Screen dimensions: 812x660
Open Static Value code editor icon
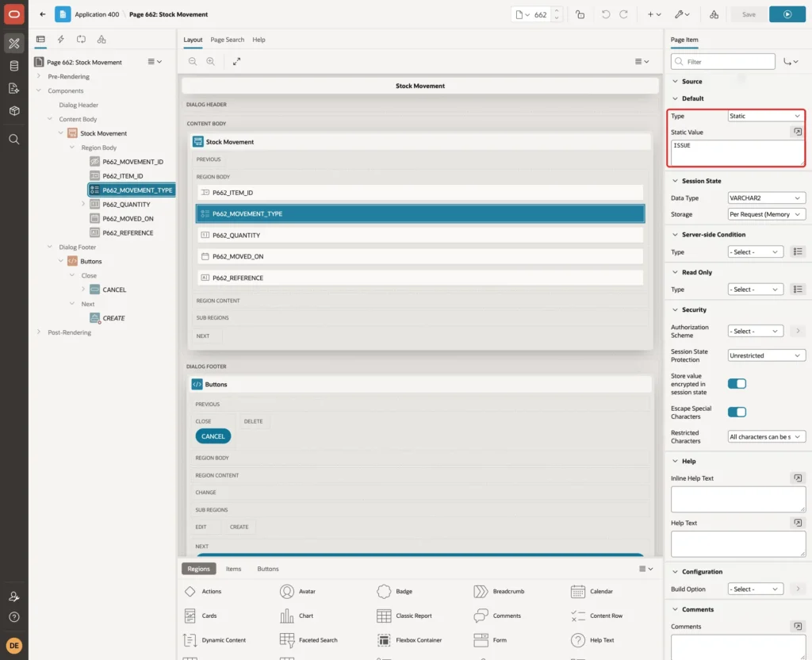(x=798, y=132)
